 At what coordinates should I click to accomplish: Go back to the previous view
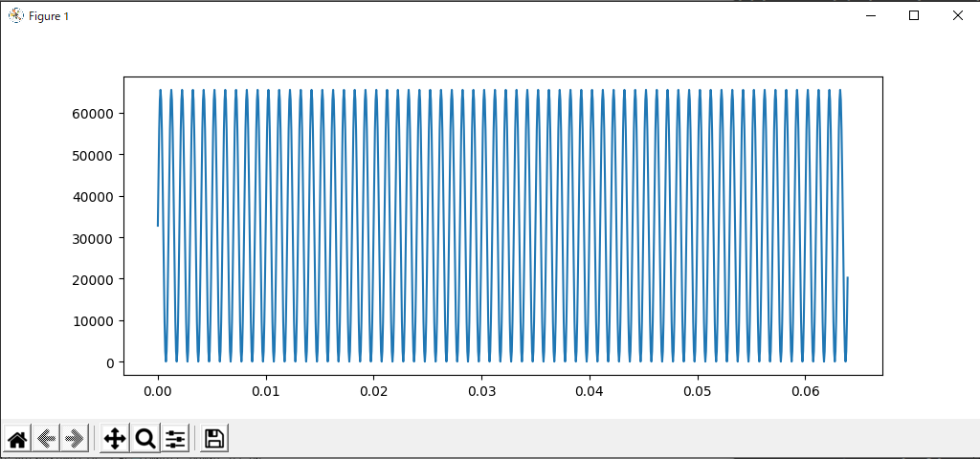47,439
